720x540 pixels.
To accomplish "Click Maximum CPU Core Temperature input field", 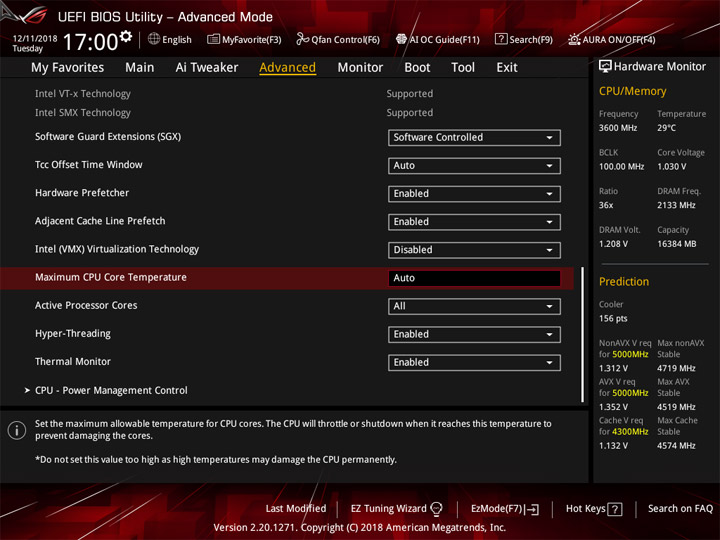I will coord(474,278).
